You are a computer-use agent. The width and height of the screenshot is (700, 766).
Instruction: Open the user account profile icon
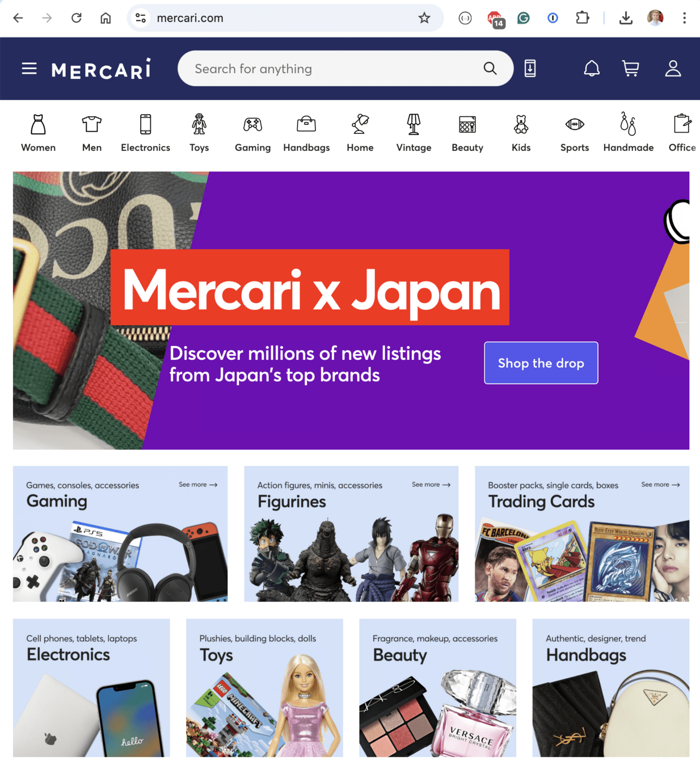[x=673, y=69]
